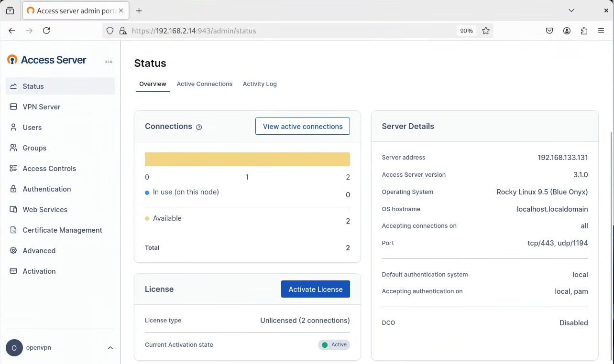Open the Firefox account icon
The width and height of the screenshot is (614, 364).
point(567,31)
